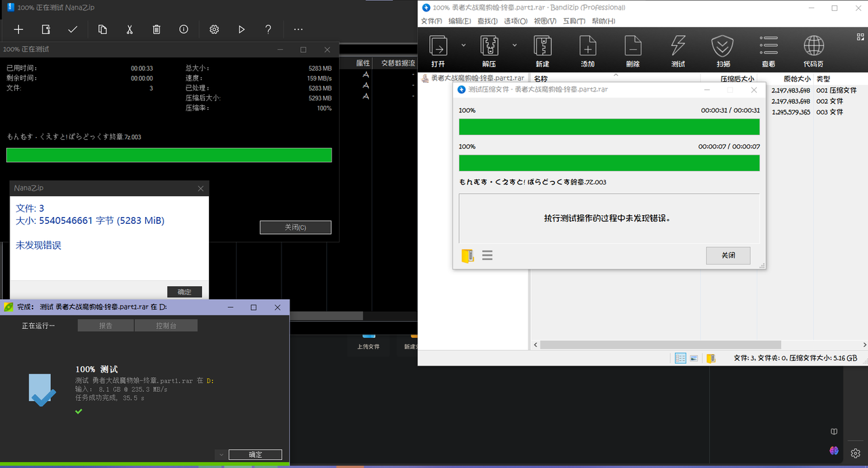Click Bandizip Extract (解压) toolbar icon
Viewport: 868px width, 468px height.
click(490, 51)
